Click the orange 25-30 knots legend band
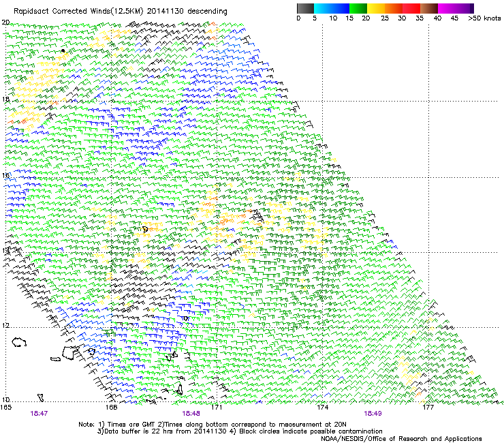Viewport: 504px width, 443px height. point(394,8)
